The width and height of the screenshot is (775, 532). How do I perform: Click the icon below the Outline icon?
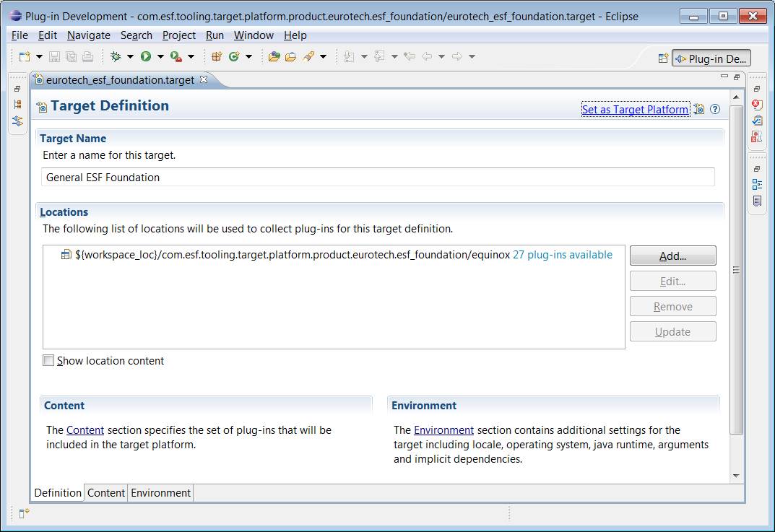pos(757,201)
